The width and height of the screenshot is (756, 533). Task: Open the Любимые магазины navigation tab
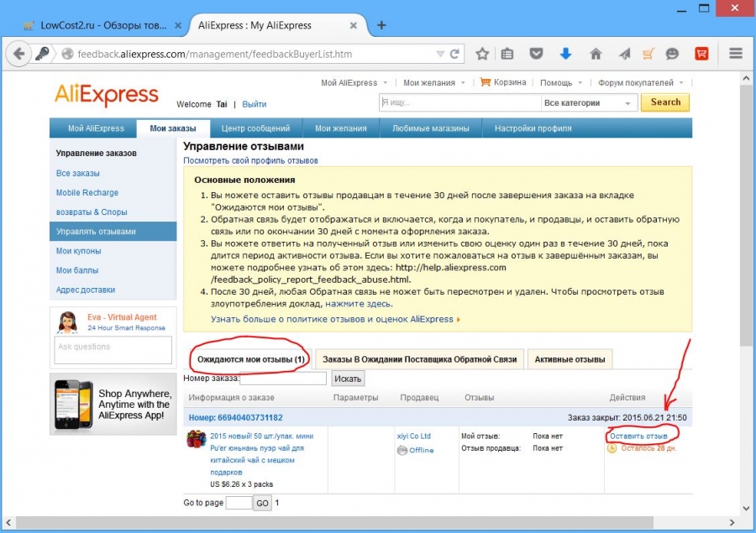[x=431, y=128]
